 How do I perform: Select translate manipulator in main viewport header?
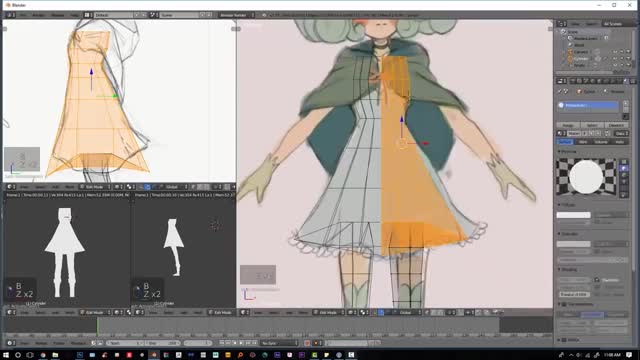(381, 312)
